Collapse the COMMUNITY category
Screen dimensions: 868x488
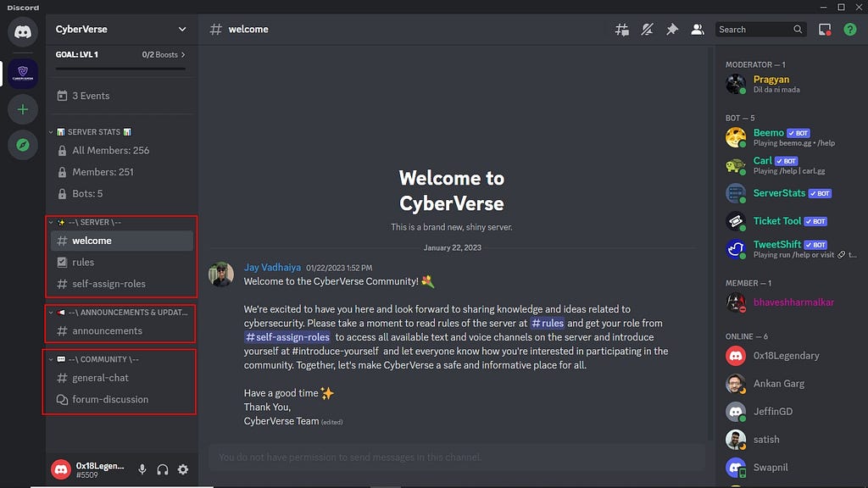95,359
